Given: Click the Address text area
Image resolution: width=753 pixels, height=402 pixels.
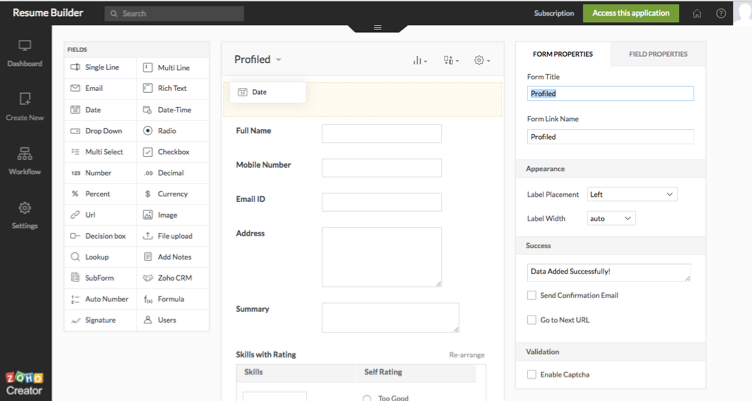Looking at the screenshot, I should point(382,257).
